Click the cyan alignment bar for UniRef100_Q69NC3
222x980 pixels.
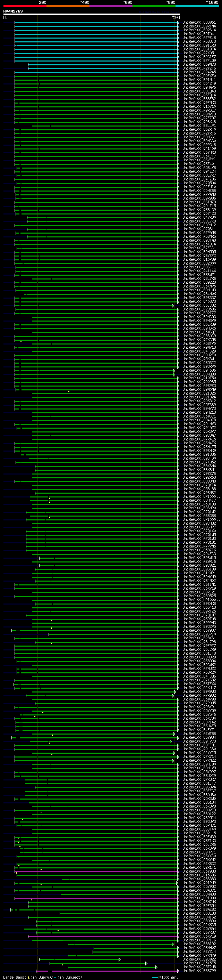(x=104, y=65)
